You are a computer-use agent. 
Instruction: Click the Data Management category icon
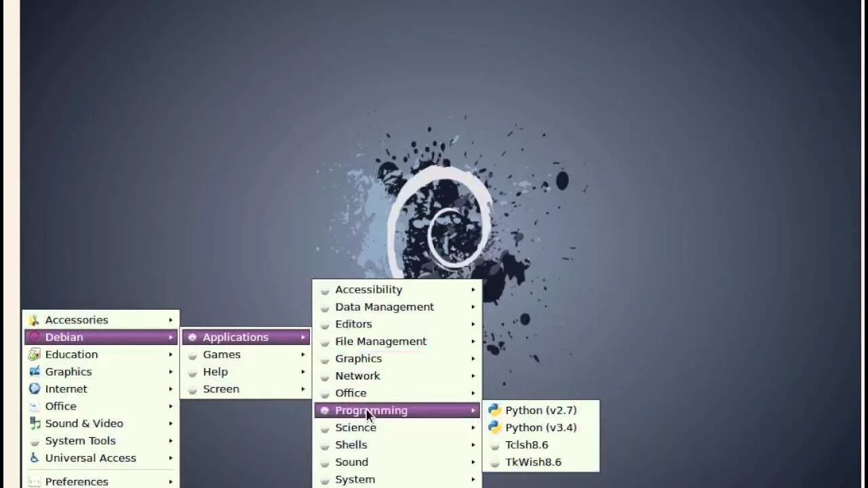click(x=324, y=307)
